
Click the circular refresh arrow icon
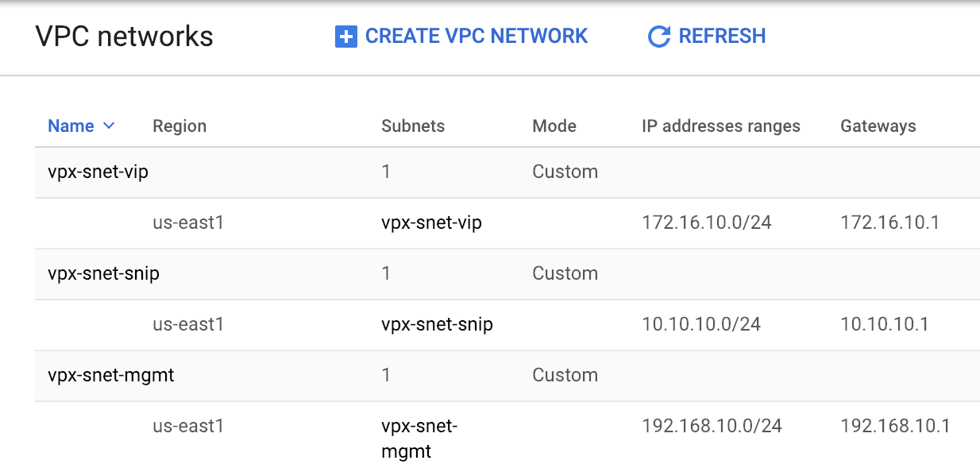[x=659, y=37]
